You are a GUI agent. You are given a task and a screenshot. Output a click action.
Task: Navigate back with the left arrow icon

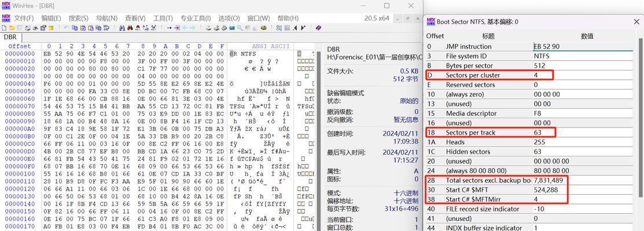coord(185,28)
